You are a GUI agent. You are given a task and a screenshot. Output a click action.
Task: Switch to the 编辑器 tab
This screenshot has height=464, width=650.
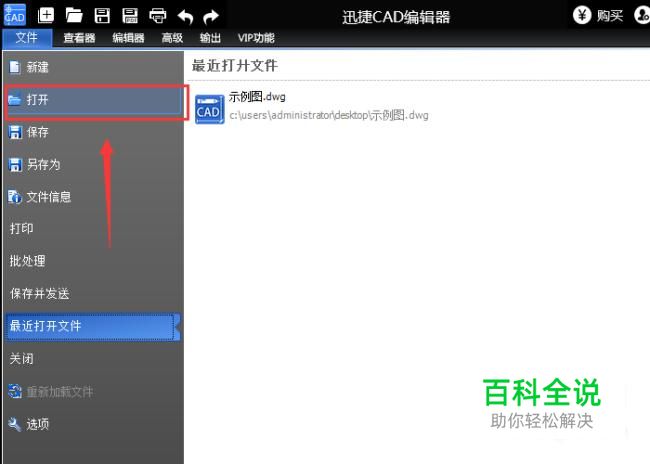[x=128, y=38]
